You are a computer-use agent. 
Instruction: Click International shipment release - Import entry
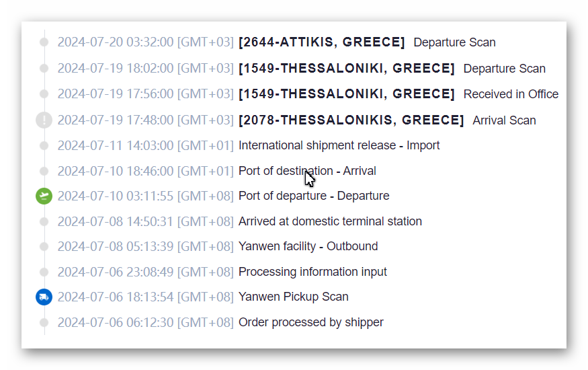tap(339, 145)
